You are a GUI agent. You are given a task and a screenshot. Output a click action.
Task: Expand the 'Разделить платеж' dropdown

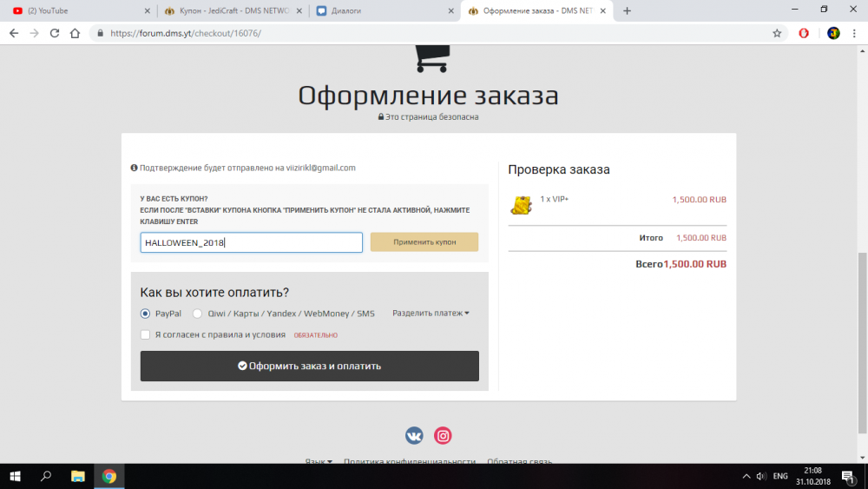coord(431,314)
